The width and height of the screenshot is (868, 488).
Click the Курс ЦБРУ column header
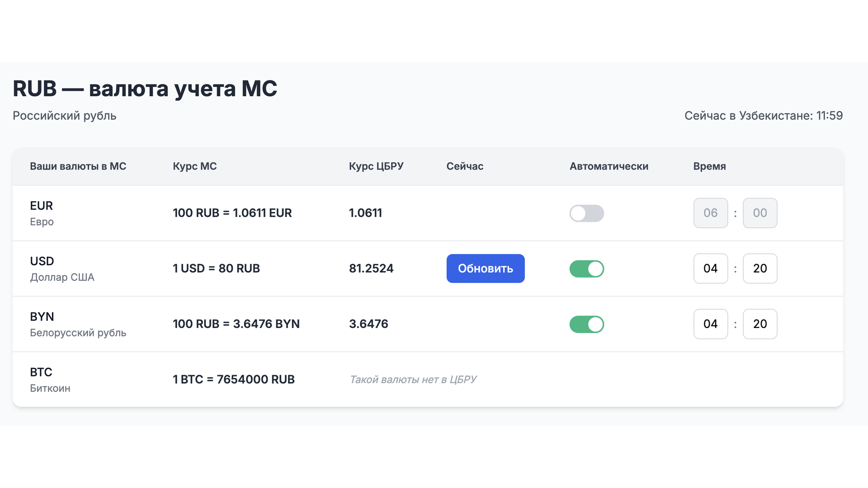376,166
